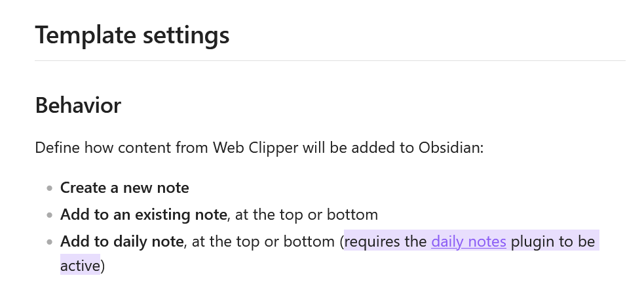
Task: Click the word "Obsidian" in the paragraph
Action: [x=449, y=147]
